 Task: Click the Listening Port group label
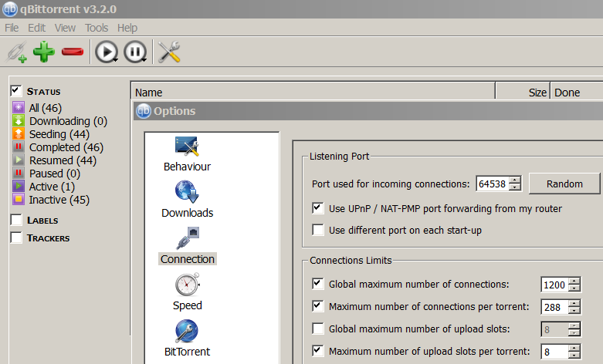tap(339, 157)
